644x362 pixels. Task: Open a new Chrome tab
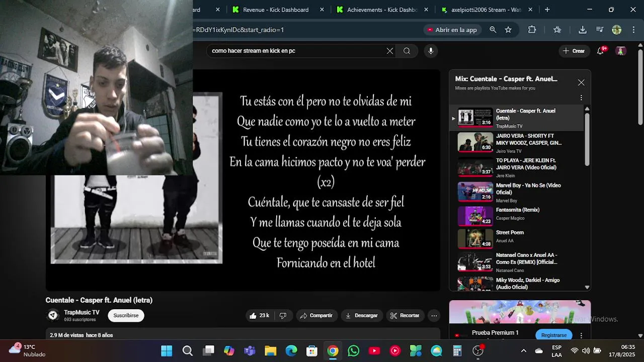(547, 10)
